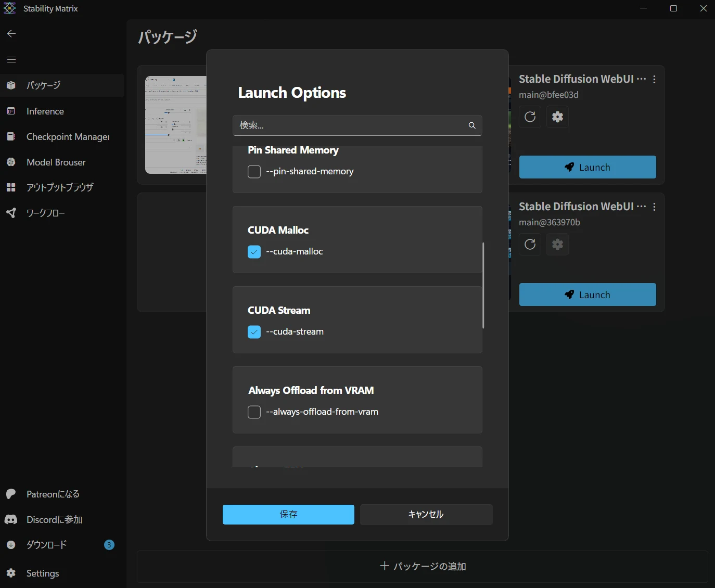Image resolution: width=715 pixels, height=588 pixels.
Task: Toggle the hamburger menu icon
Action: pyautogui.click(x=11, y=59)
